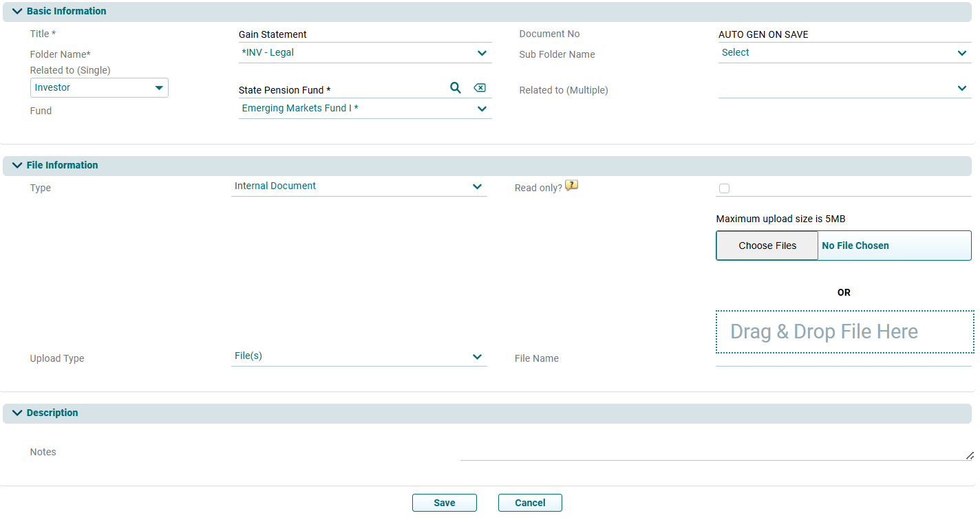
Task: Open the Related to Investor dropdown
Action: point(99,88)
